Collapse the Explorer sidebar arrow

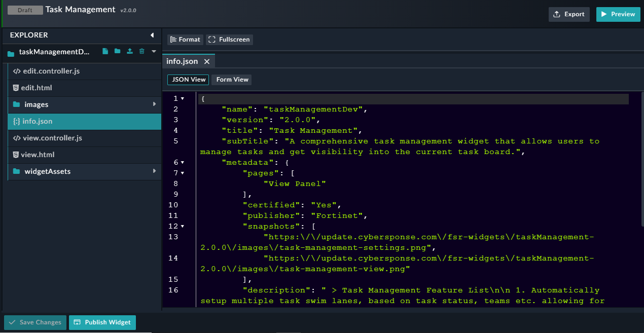(x=152, y=35)
